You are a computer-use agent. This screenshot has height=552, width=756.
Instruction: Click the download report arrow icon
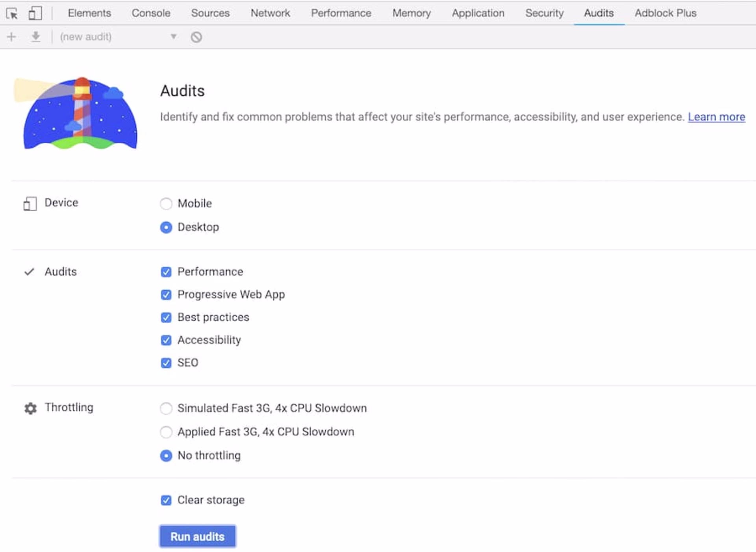(35, 37)
